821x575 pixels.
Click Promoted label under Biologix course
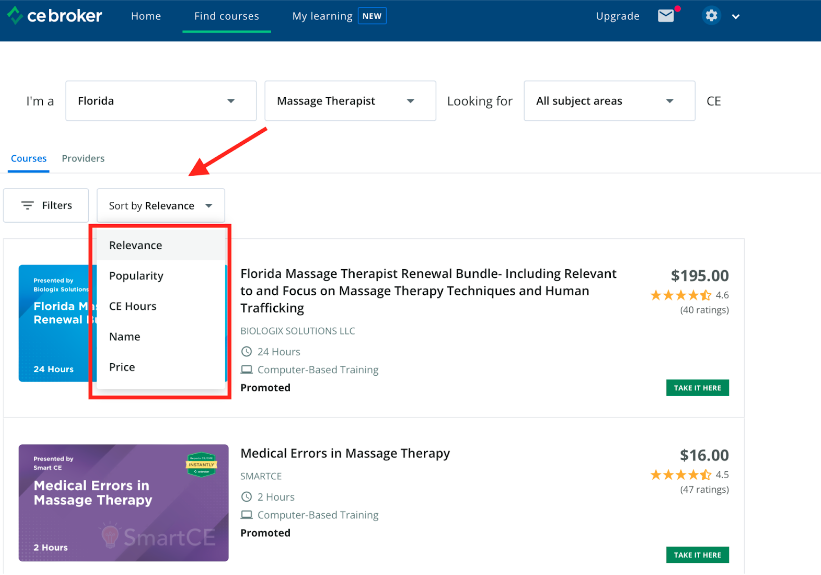265,388
